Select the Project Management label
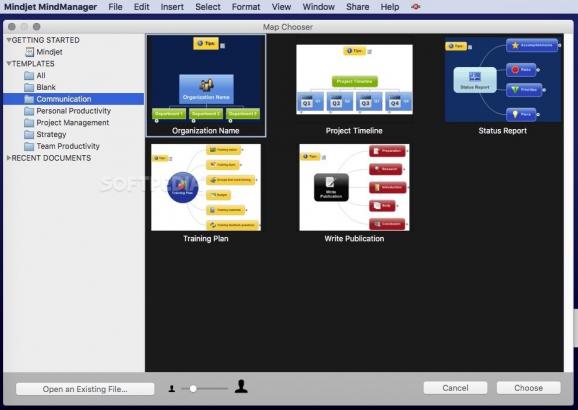578x410 pixels. pyautogui.click(x=73, y=123)
